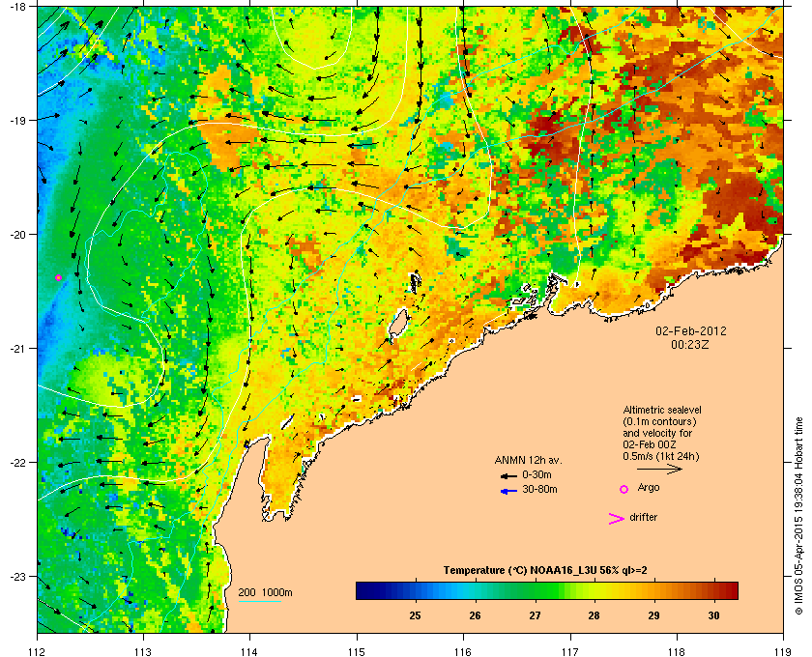
Task: Click the '200 1000m' contour label
Action: coord(265,593)
